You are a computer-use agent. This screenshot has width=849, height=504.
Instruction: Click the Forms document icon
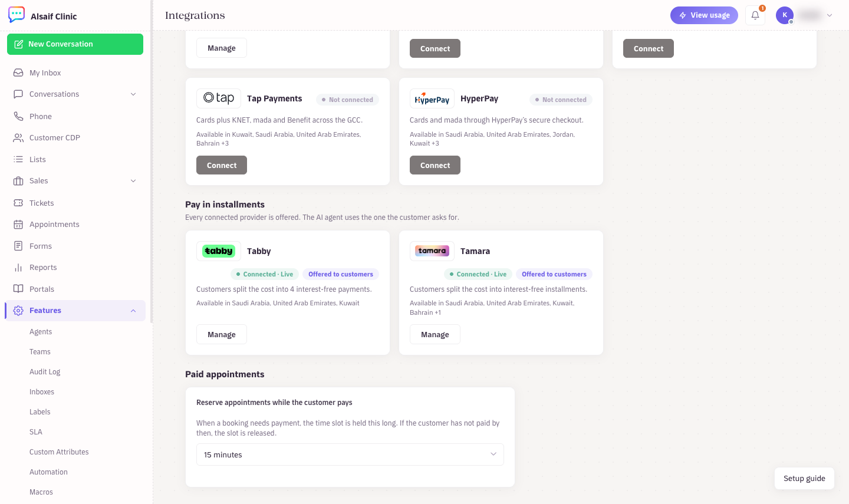pyautogui.click(x=18, y=246)
